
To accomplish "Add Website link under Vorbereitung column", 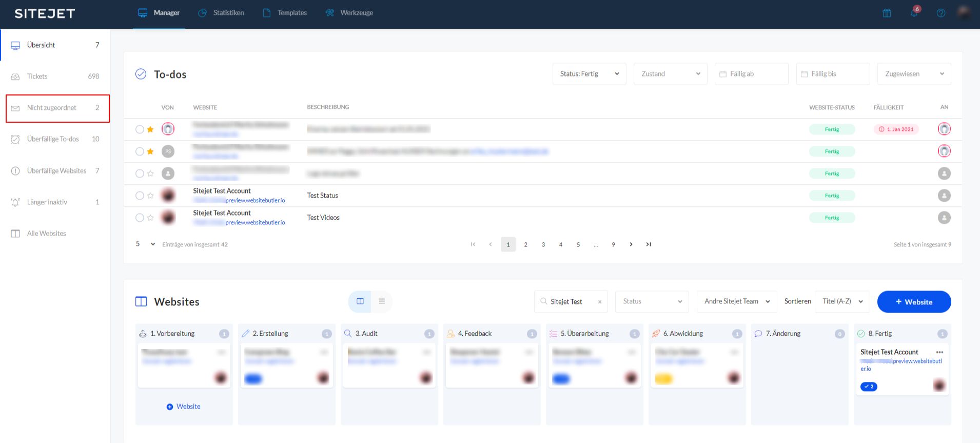I will pos(184,407).
